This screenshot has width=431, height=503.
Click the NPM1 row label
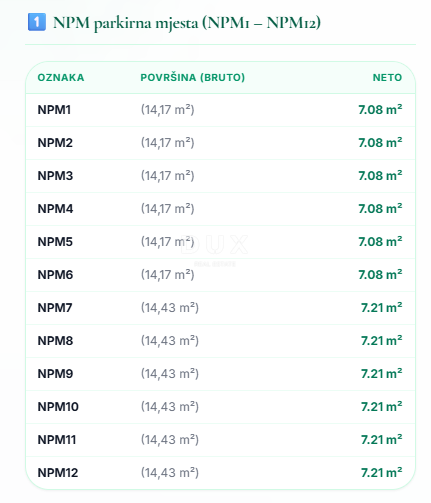coord(54,110)
